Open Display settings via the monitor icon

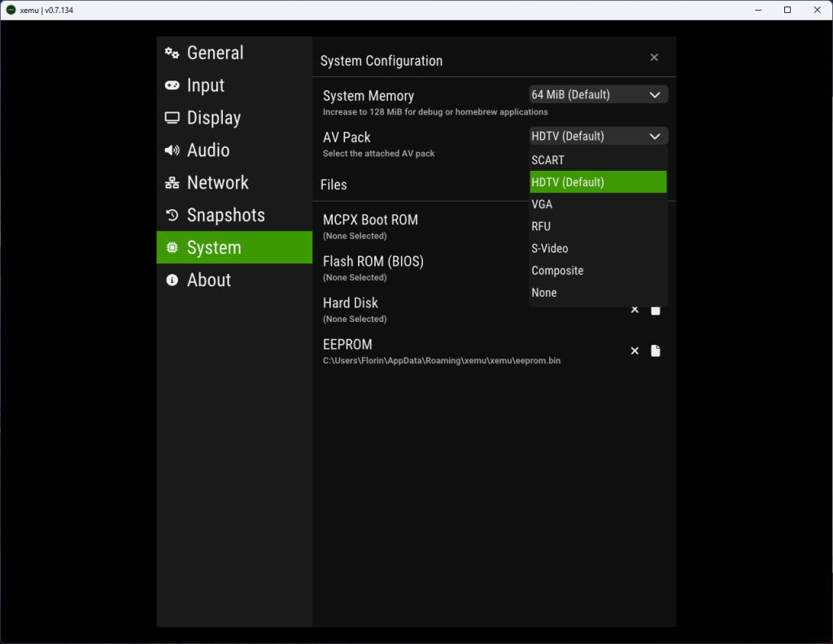[172, 118]
